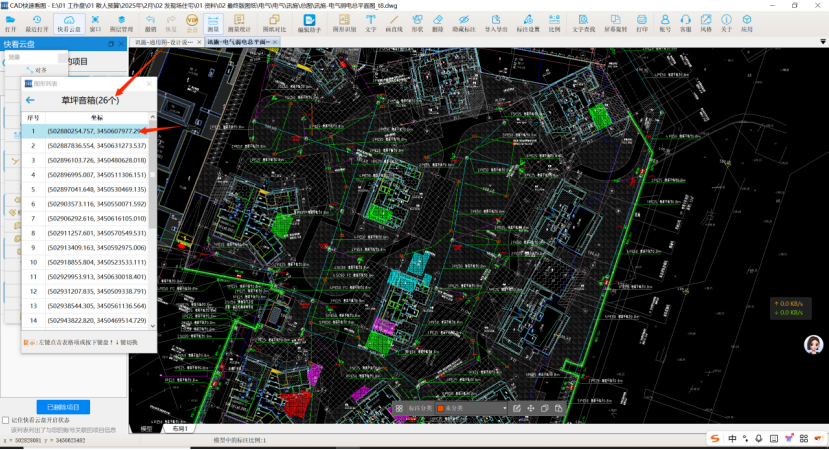Open the 标注分类 annotation category dropdown
829x450 pixels.
click(x=423, y=408)
